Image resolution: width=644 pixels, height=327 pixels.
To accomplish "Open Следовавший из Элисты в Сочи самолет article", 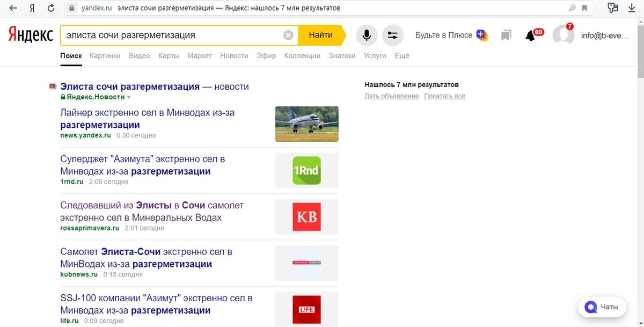I will [x=152, y=212].
